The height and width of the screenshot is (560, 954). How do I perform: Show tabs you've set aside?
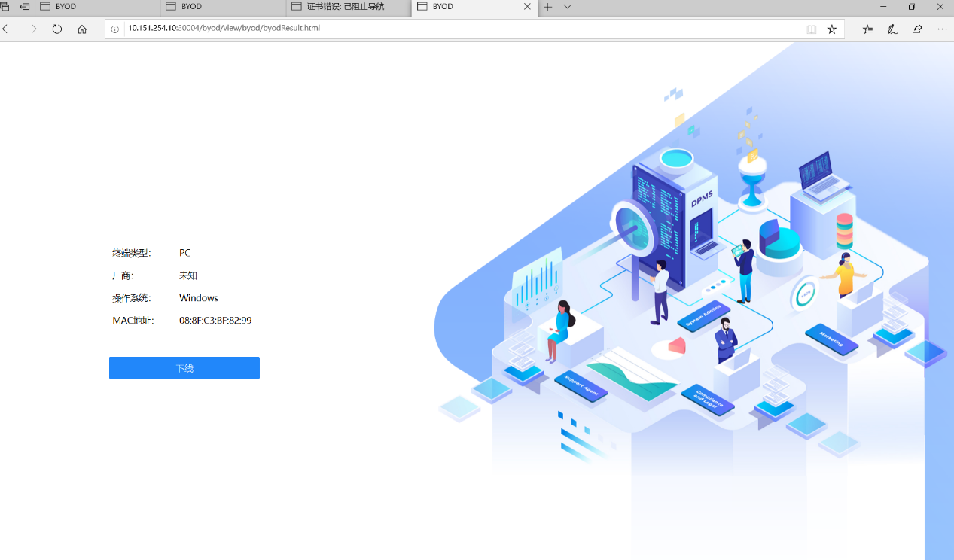coord(5,7)
